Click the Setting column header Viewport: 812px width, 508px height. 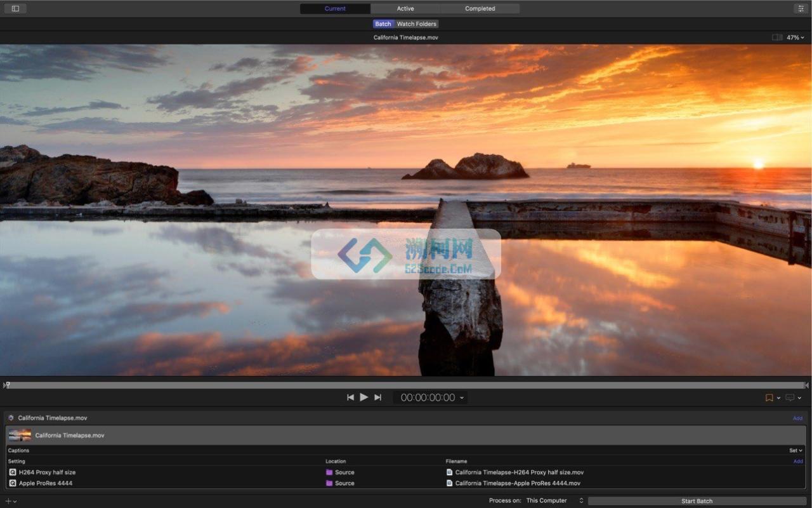click(16, 462)
